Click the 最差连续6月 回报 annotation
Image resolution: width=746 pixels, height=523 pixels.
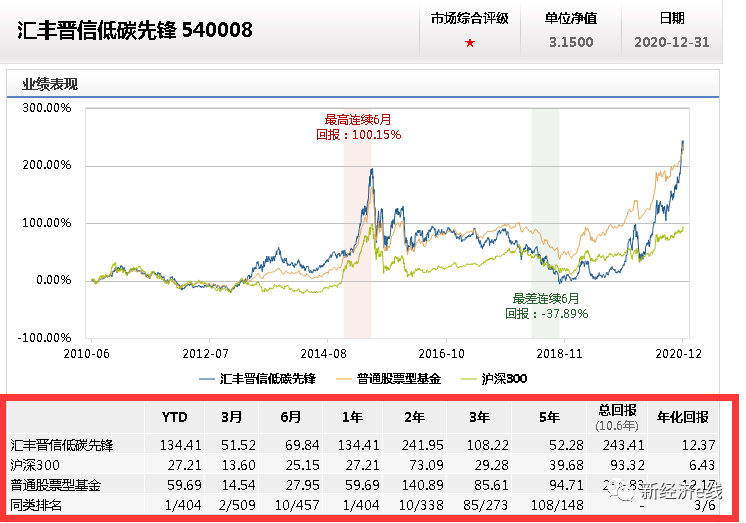point(546,306)
